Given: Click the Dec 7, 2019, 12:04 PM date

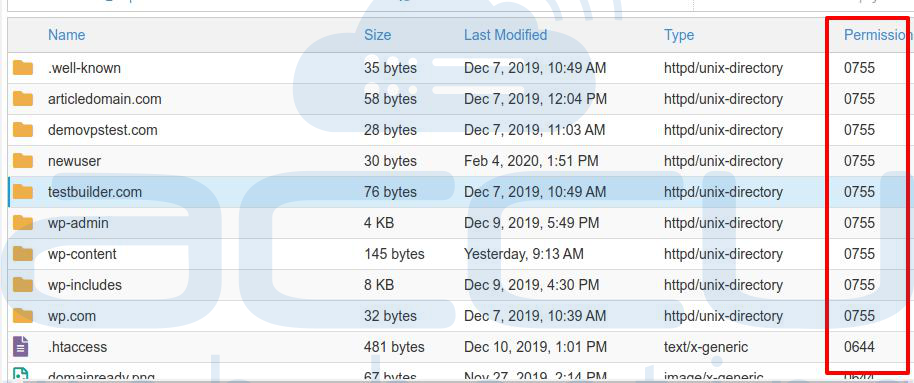Looking at the screenshot, I should pyautogui.click(x=536, y=99).
